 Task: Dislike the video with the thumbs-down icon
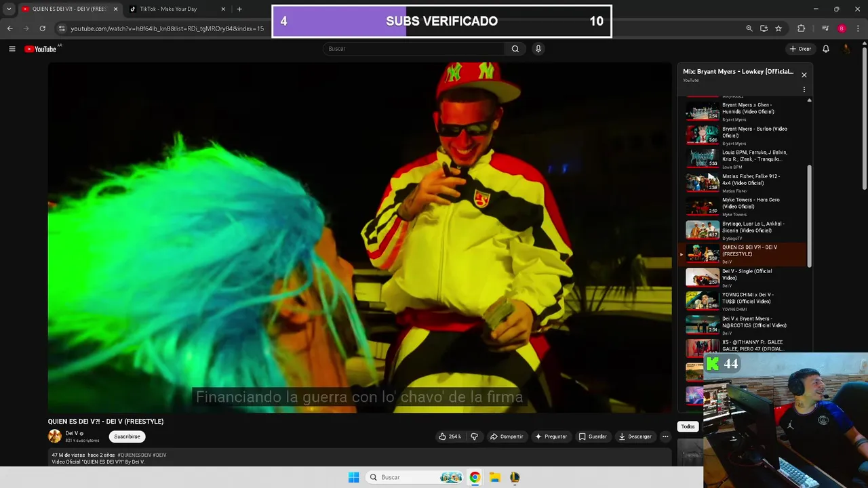(x=475, y=436)
